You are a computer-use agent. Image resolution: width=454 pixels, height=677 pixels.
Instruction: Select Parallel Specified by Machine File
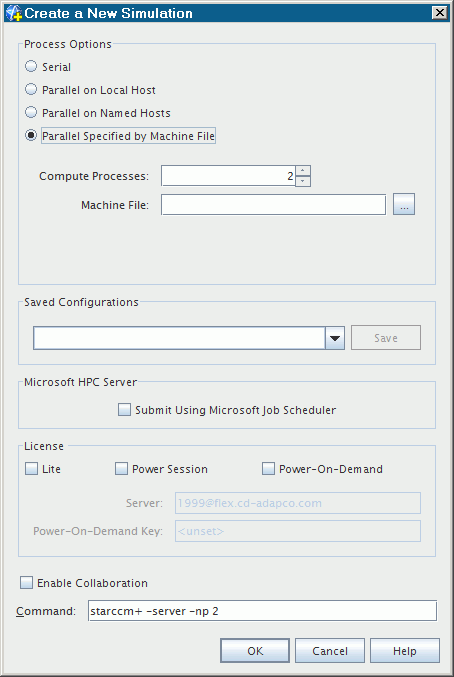(31, 135)
